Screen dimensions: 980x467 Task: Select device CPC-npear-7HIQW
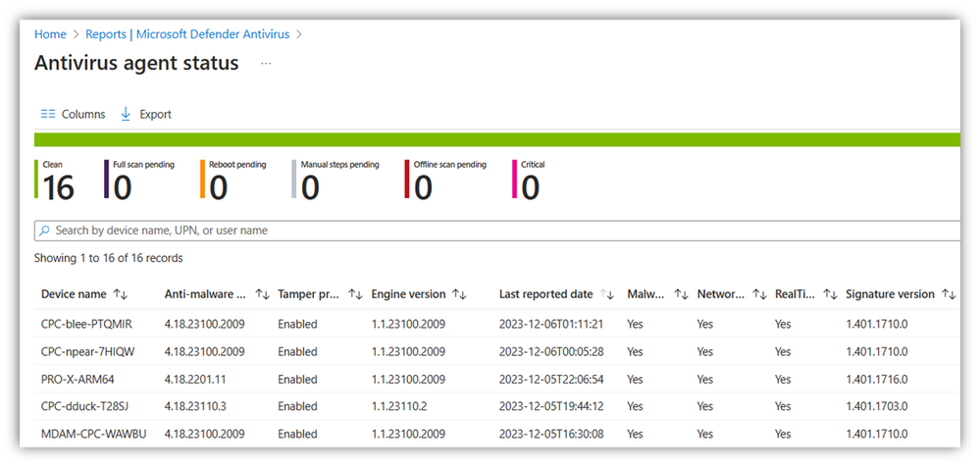click(x=88, y=352)
